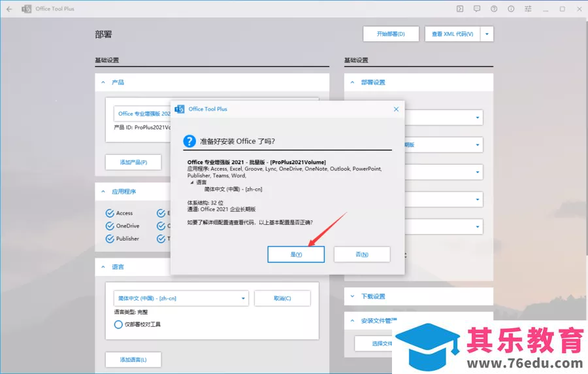
Task: Collapse the 产品 section
Action: click(x=103, y=82)
